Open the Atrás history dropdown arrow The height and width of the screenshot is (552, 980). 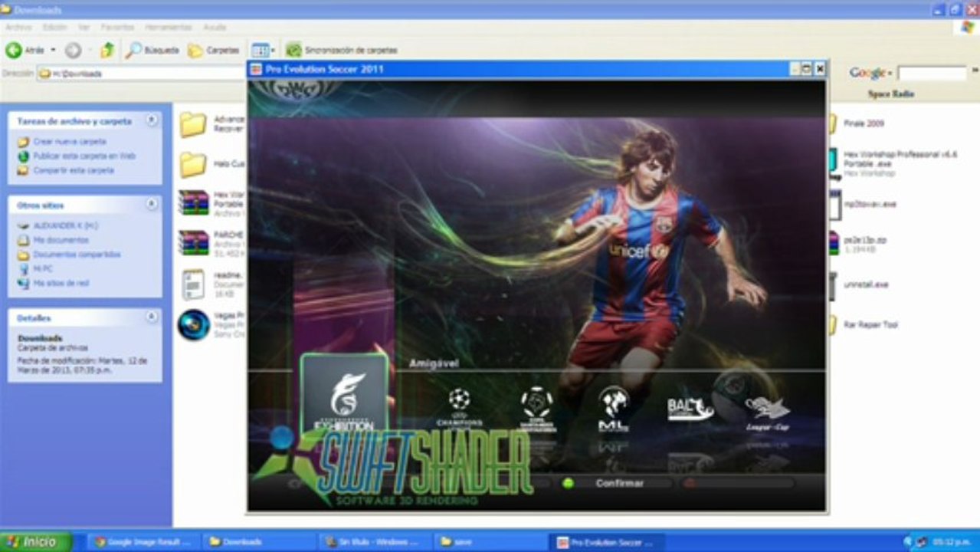coord(53,50)
